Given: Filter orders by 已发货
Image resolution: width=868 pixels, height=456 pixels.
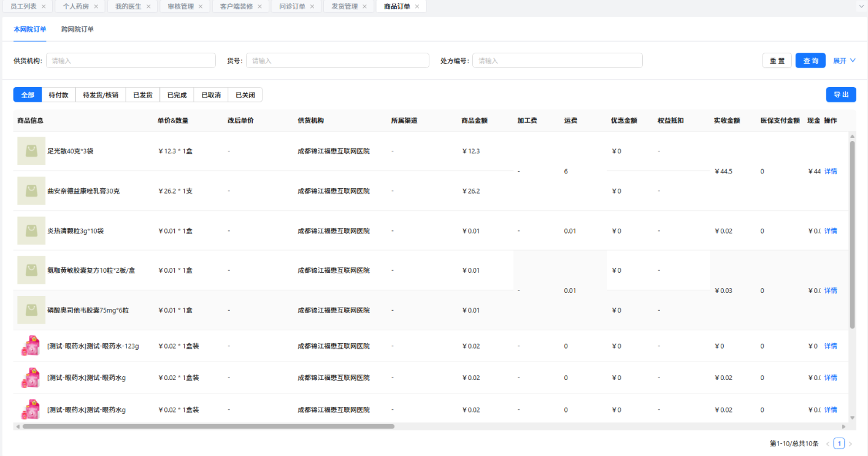Looking at the screenshot, I should pyautogui.click(x=143, y=95).
